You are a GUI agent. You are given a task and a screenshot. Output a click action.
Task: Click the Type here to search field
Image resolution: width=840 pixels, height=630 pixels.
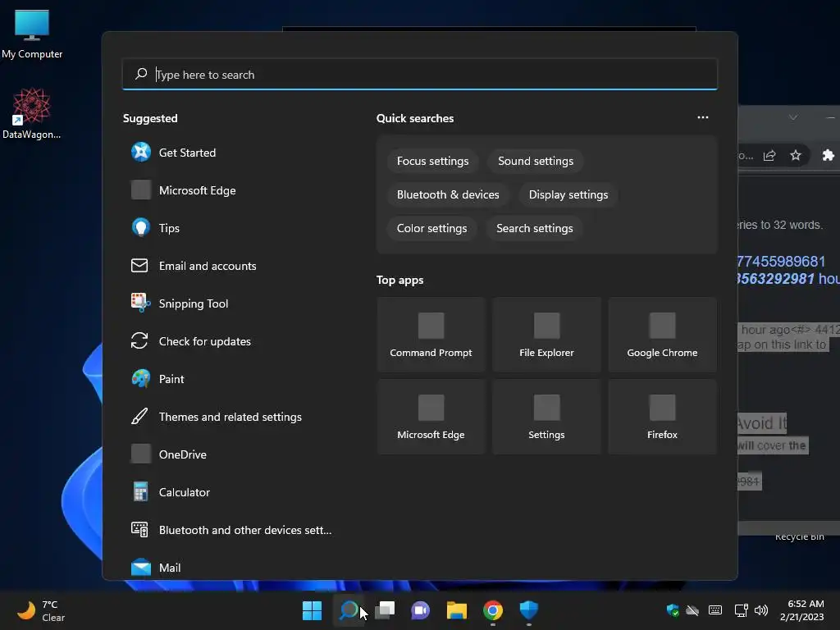click(419, 75)
